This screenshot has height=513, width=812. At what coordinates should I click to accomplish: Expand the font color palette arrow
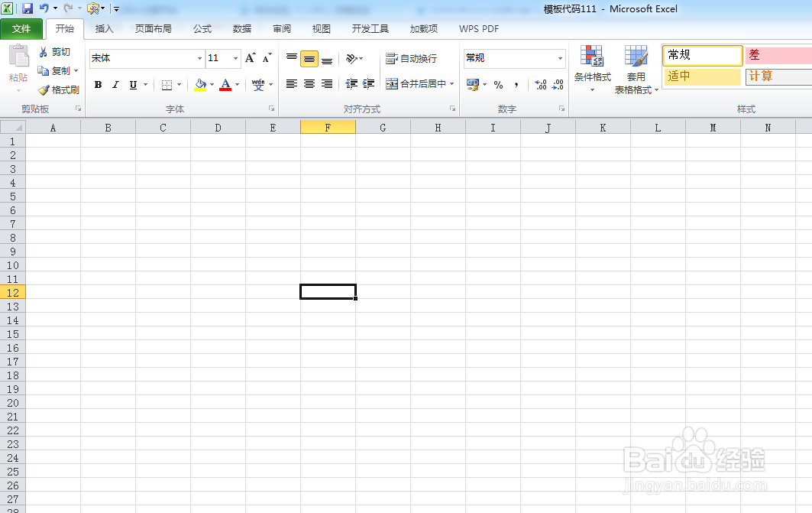click(x=237, y=84)
